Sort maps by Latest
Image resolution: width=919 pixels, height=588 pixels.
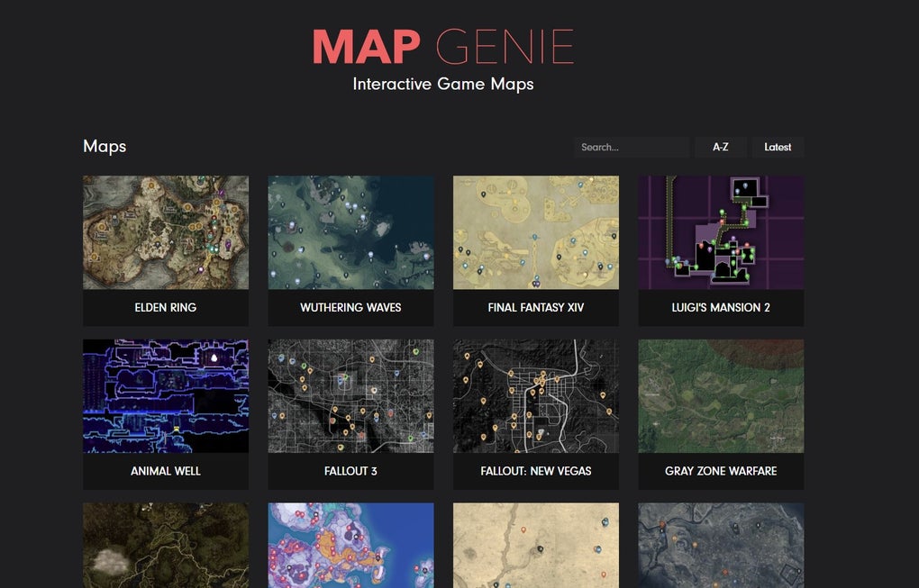778,147
